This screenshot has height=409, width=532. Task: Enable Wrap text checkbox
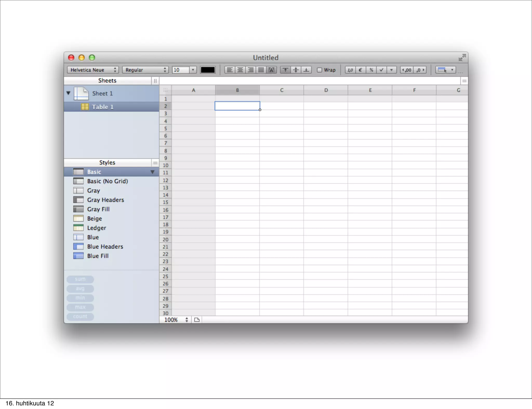[320, 70]
